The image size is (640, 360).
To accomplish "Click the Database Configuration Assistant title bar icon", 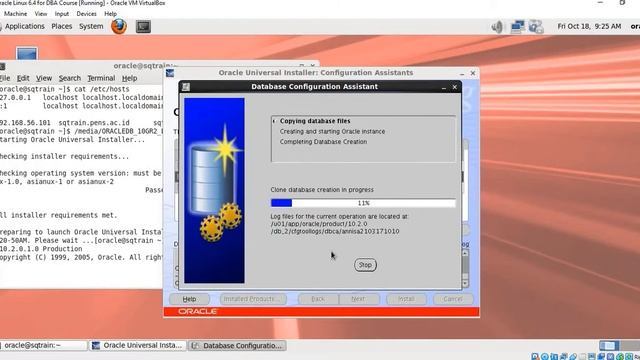I will (186, 87).
